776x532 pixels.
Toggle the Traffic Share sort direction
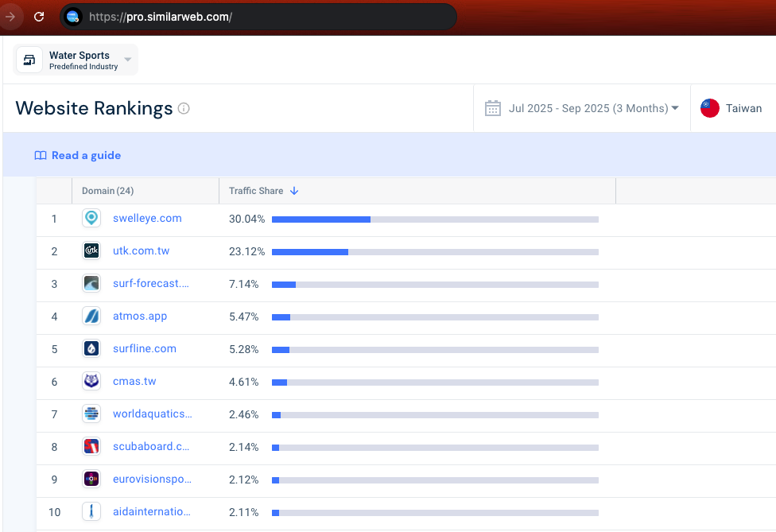[x=293, y=191]
